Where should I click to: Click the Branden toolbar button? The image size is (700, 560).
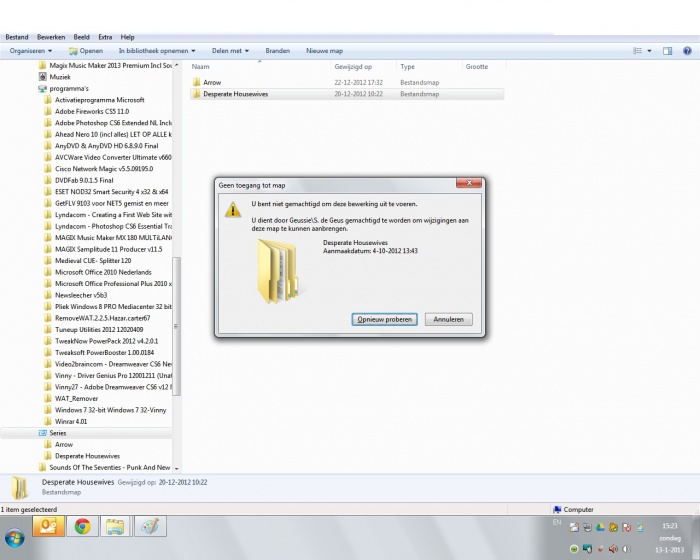point(278,51)
